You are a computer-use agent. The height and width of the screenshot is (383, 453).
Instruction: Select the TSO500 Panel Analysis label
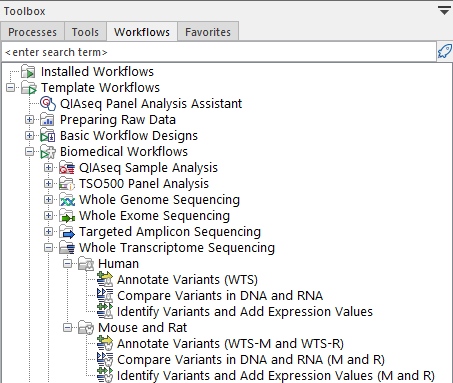point(144,184)
